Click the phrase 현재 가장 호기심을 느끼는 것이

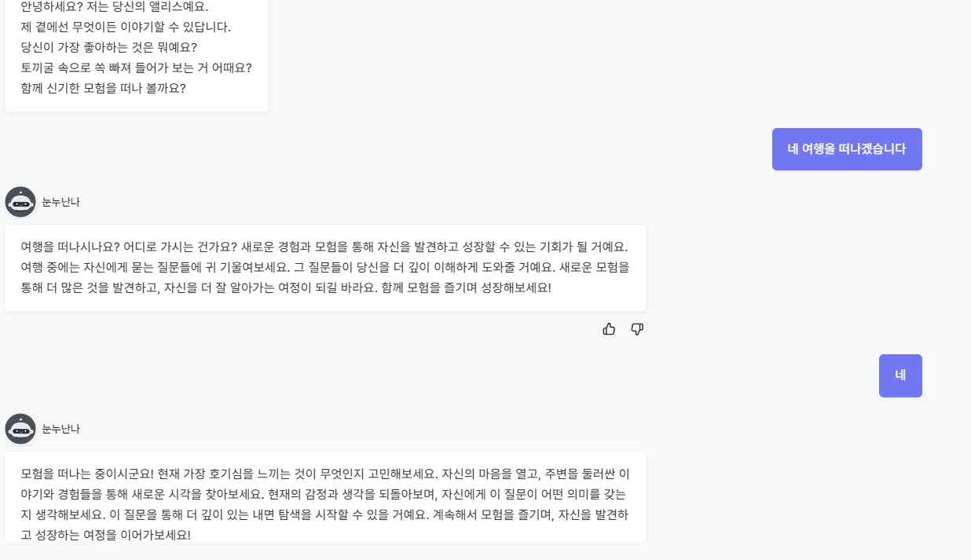239,474
